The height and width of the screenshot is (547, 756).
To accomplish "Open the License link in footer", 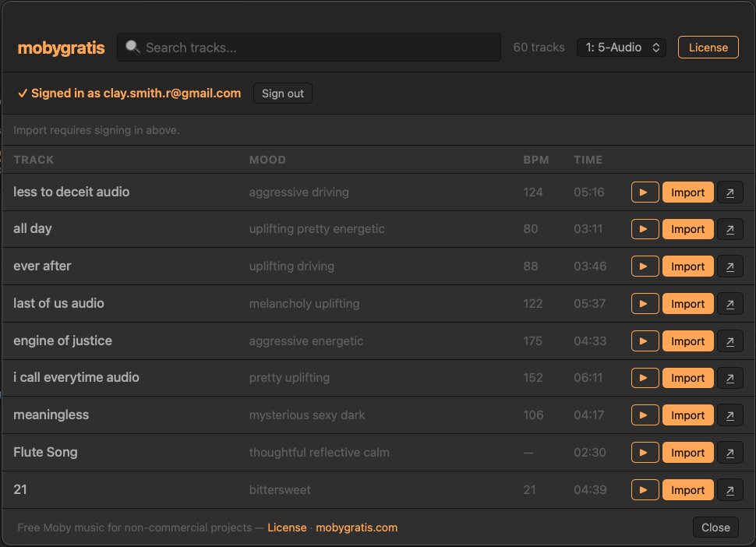I will [x=287, y=528].
